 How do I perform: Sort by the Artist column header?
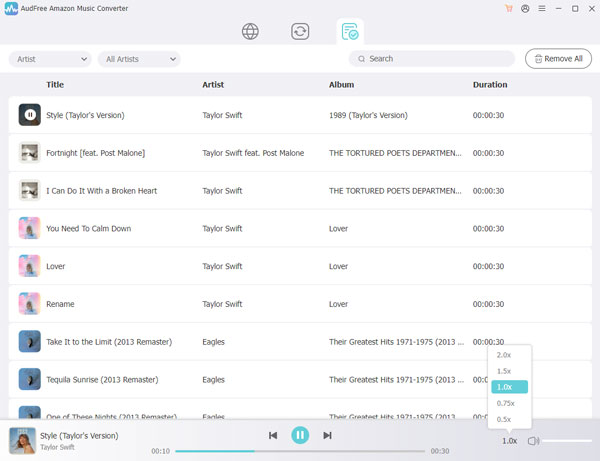click(213, 85)
